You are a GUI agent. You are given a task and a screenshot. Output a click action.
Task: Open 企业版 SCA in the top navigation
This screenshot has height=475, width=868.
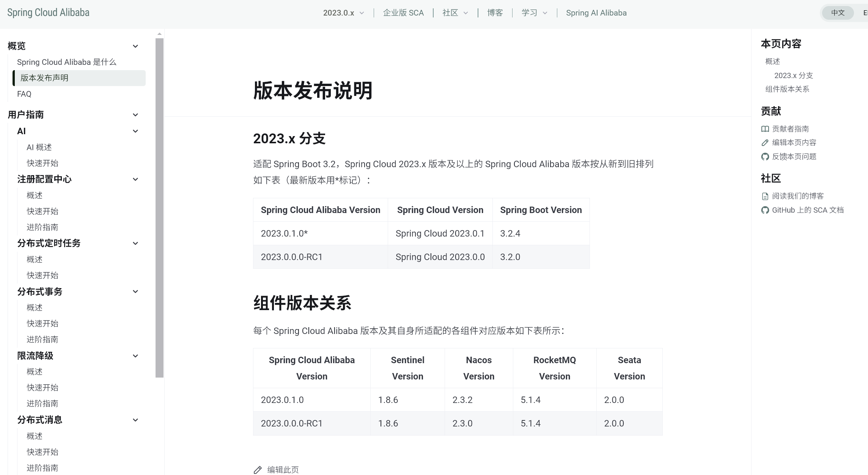(403, 13)
